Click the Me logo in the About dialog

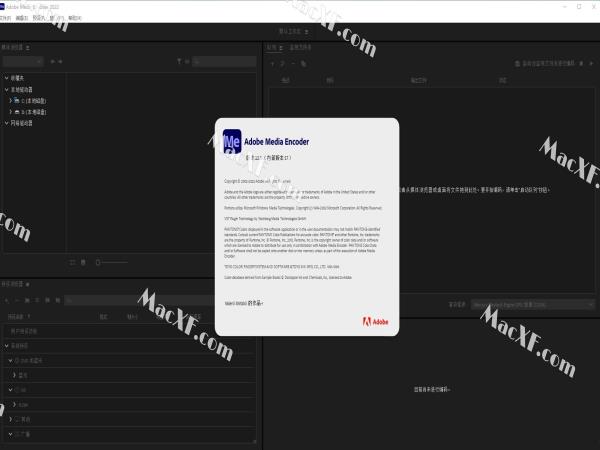(x=232, y=142)
